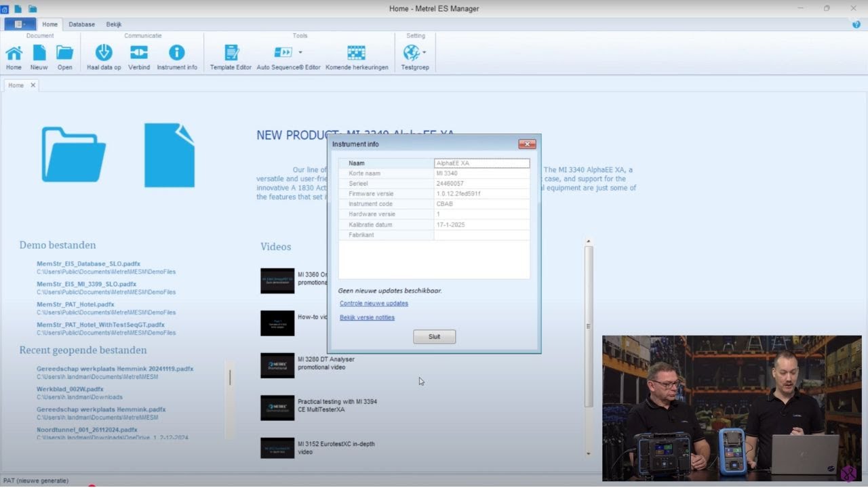Viewport: 868px width, 488px height.
Task: Click the new file icon in title bar
Action: (x=18, y=9)
